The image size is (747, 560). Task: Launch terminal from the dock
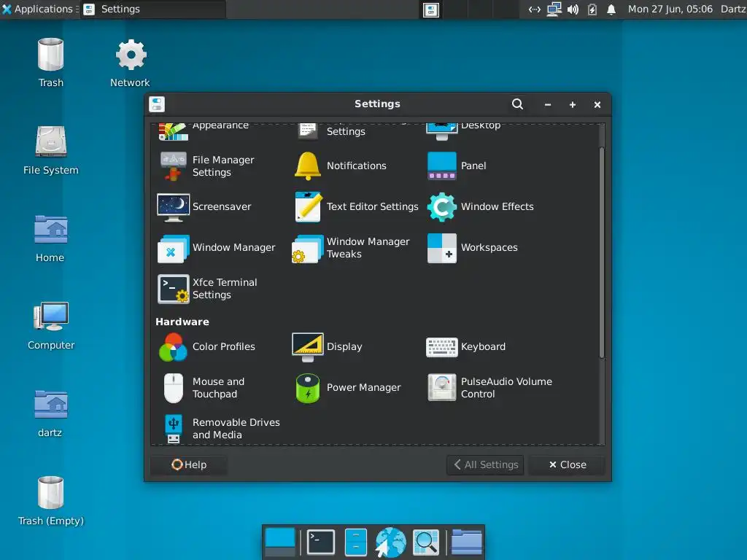tap(321, 542)
